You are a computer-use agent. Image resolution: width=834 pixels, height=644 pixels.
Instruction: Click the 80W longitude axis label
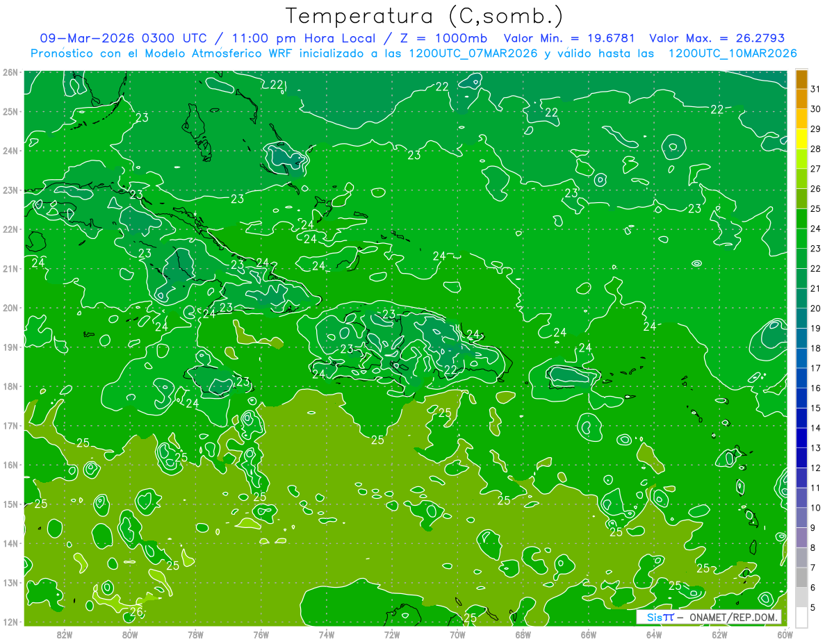pyautogui.click(x=129, y=634)
